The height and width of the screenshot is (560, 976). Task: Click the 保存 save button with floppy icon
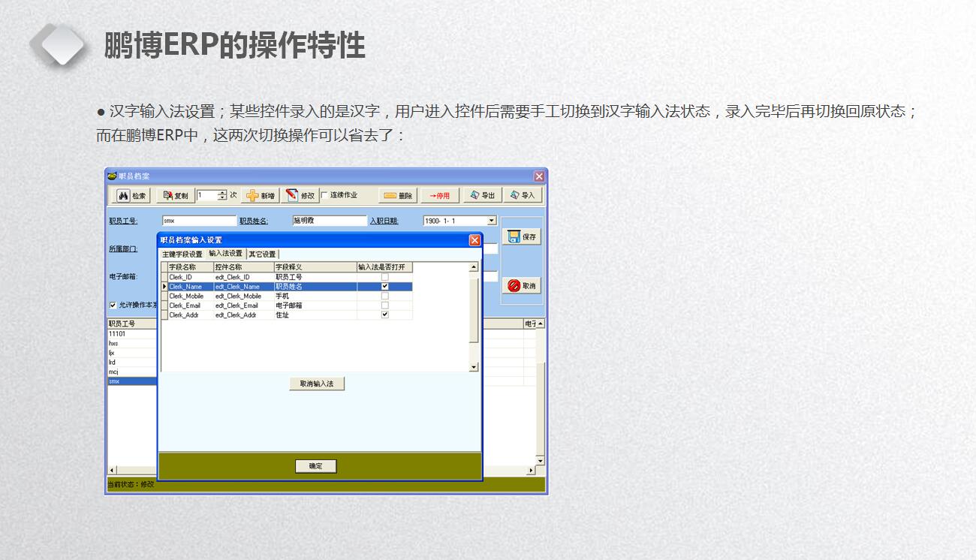522,236
